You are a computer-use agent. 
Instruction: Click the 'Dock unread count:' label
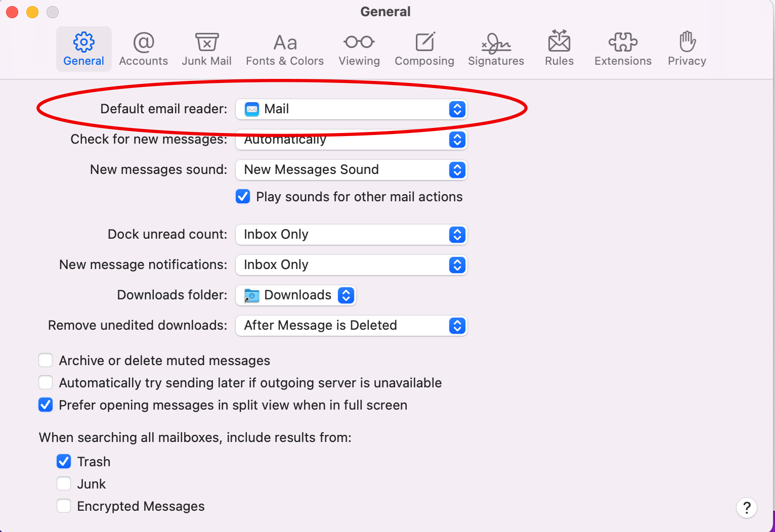click(167, 234)
